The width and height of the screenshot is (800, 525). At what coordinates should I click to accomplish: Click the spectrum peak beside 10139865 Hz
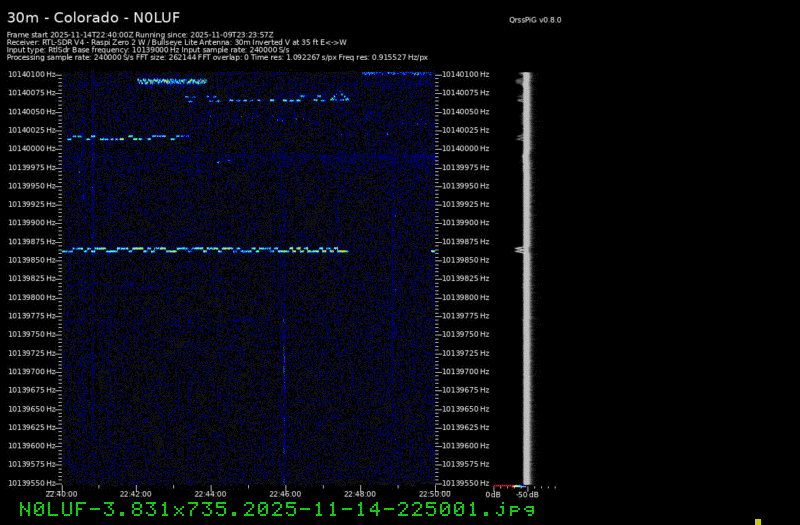click(x=521, y=249)
